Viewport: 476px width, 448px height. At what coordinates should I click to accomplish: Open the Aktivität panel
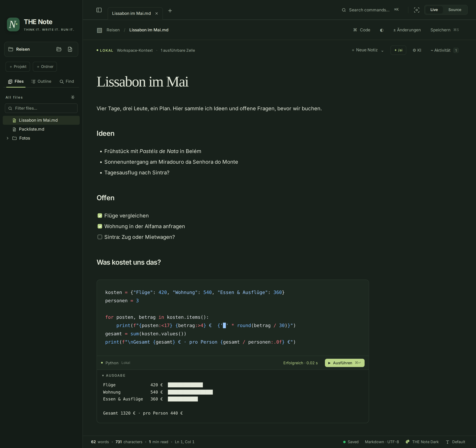click(444, 50)
